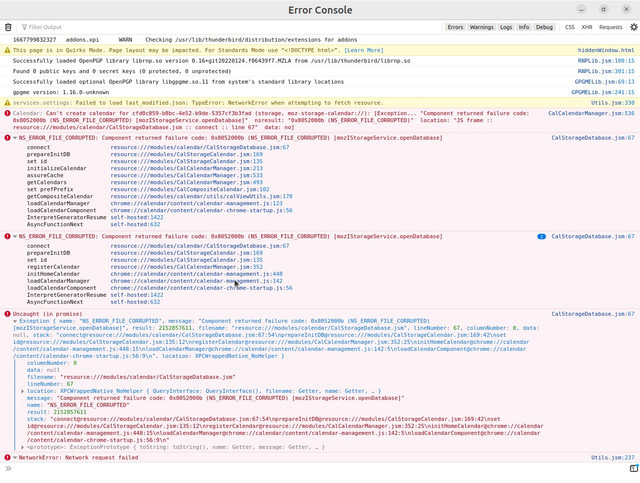Open CalCompositeCalendar.jsm:102 stack link
The width and height of the screenshot is (640, 483).
pos(190,189)
